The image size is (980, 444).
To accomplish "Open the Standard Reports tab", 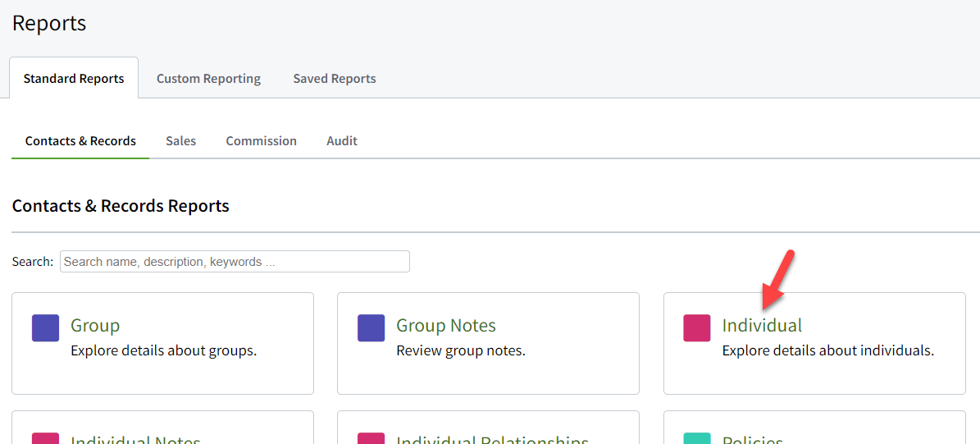I will tap(74, 79).
